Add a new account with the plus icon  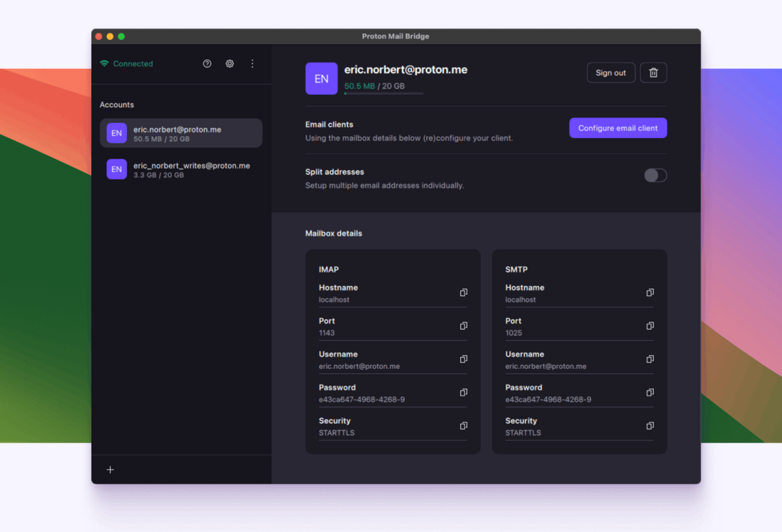[x=110, y=469]
